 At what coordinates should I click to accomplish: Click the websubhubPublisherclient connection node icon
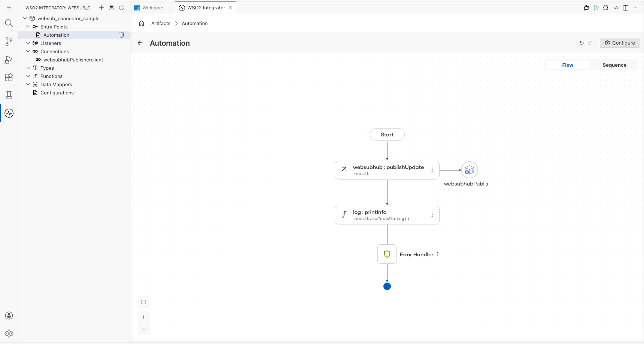[x=470, y=170]
